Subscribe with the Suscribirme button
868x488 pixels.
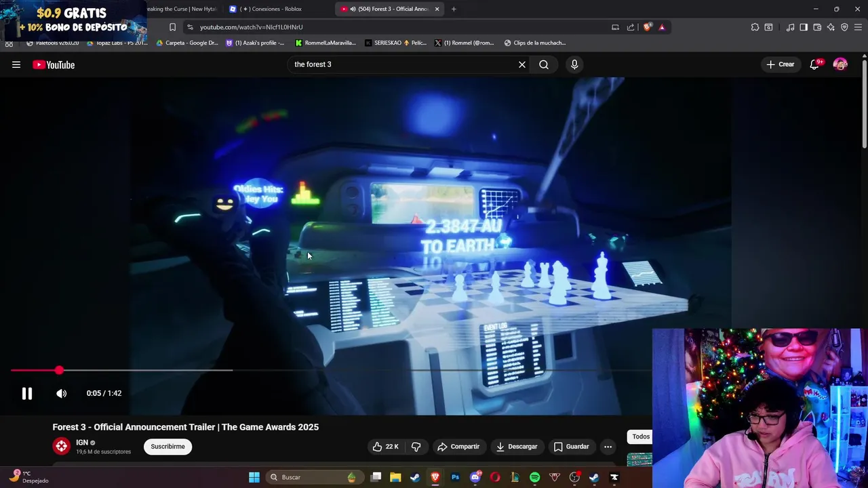tap(167, 447)
